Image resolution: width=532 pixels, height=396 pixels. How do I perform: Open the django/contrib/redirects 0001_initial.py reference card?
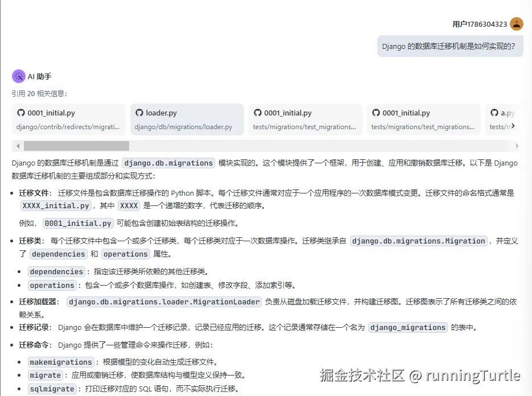[x=68, y=119]
